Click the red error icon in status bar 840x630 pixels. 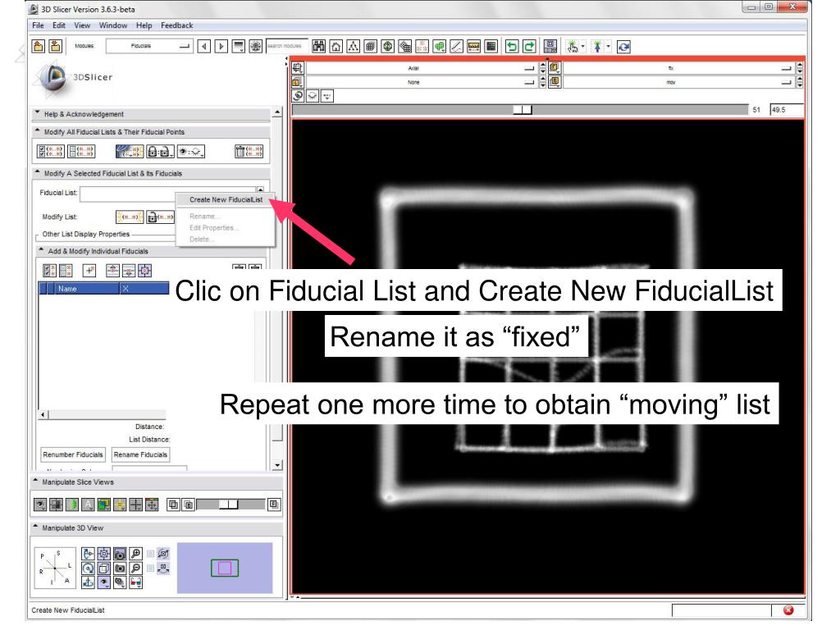(788, 610)
